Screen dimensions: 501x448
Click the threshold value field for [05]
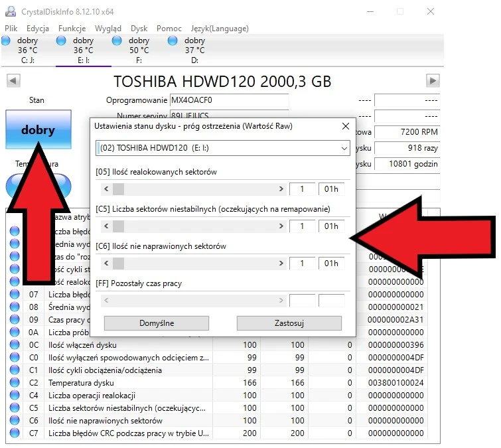coord(303,189)
